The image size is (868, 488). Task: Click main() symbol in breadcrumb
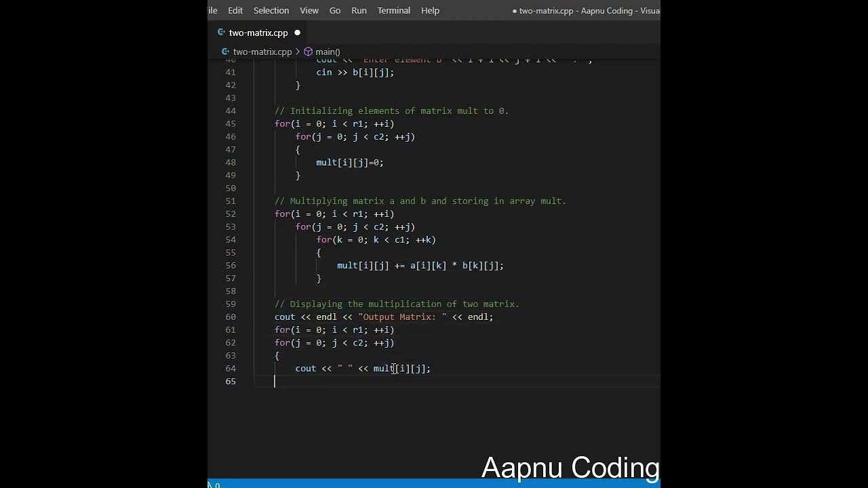click(328, 52)
